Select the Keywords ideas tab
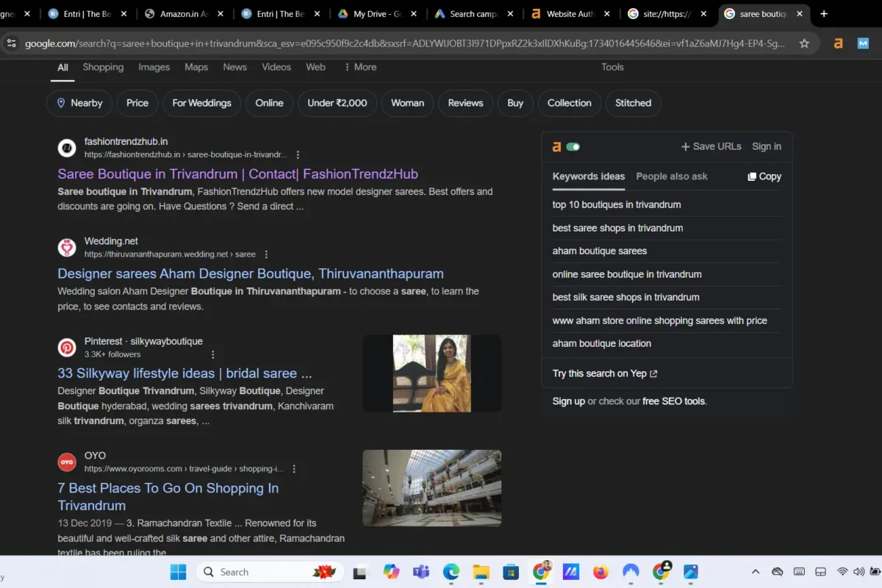The height and width of the screenshot is (588, 882). [589, 176]
